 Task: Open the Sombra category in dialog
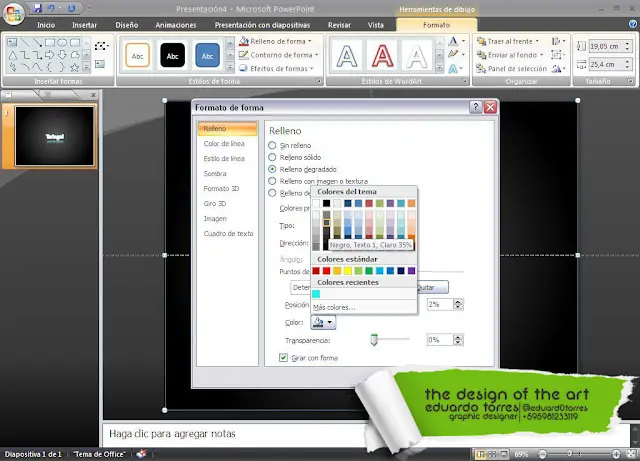pos(216,173)
